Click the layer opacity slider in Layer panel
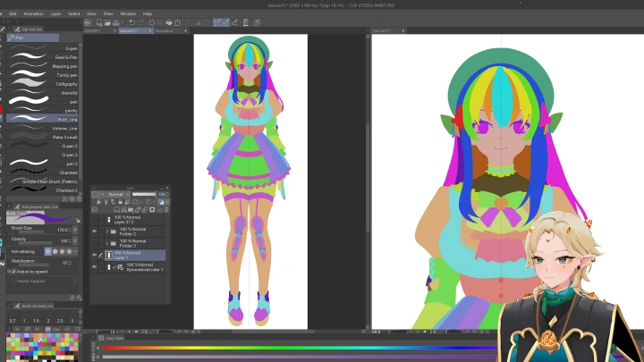The image size is (644, 362). (144, 194)
